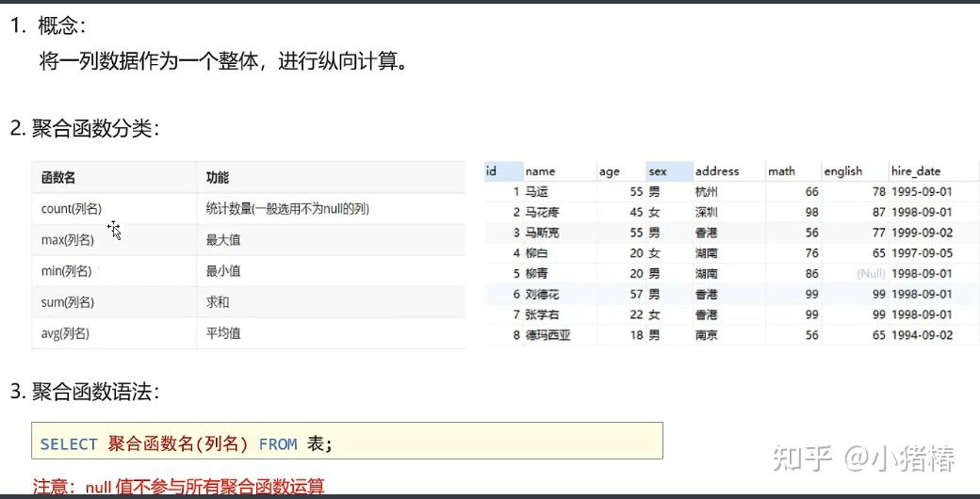Click hire date '1994-09-02'

point(923,335)
